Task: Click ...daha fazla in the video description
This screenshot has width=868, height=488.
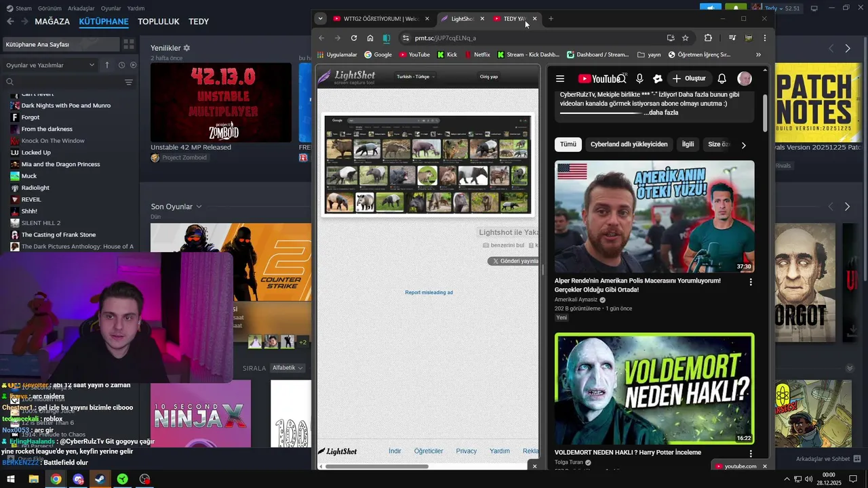Action: 660,113
